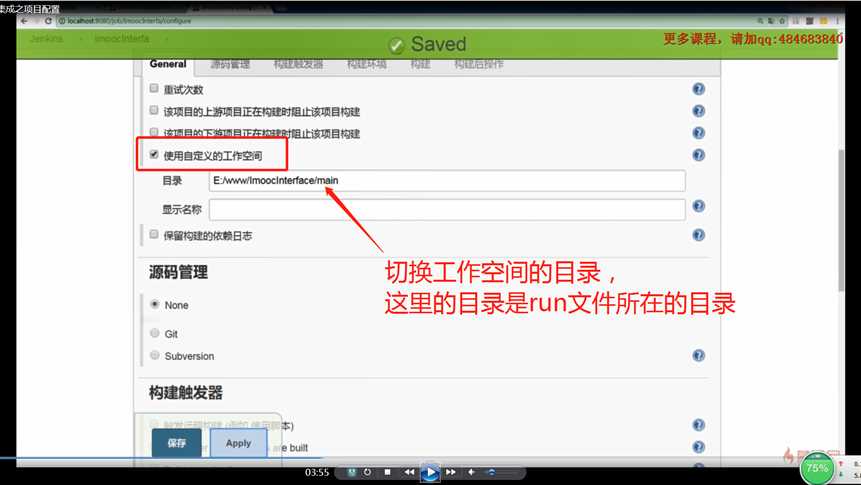Open help icon beside 'are built' trigger row
Image resolution: width=861 pixels, height=485 pixels.
point(698,447)
